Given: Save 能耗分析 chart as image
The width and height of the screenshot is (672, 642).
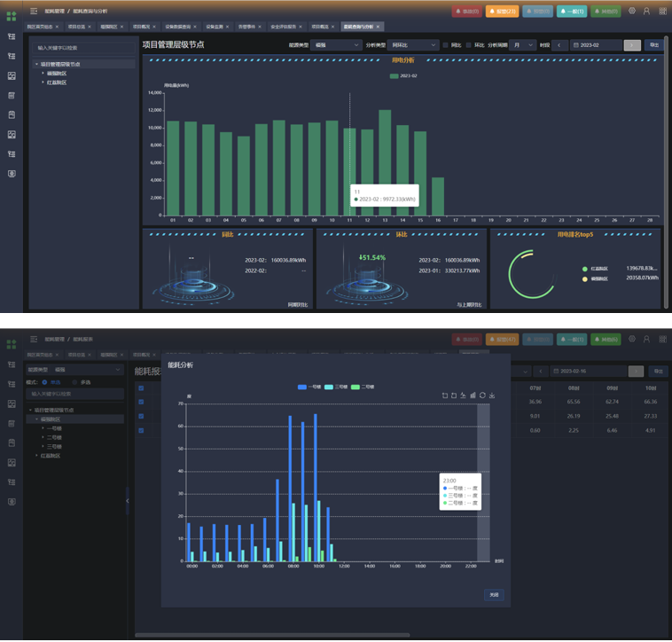Looking at the screenshot, I should 492,395.
